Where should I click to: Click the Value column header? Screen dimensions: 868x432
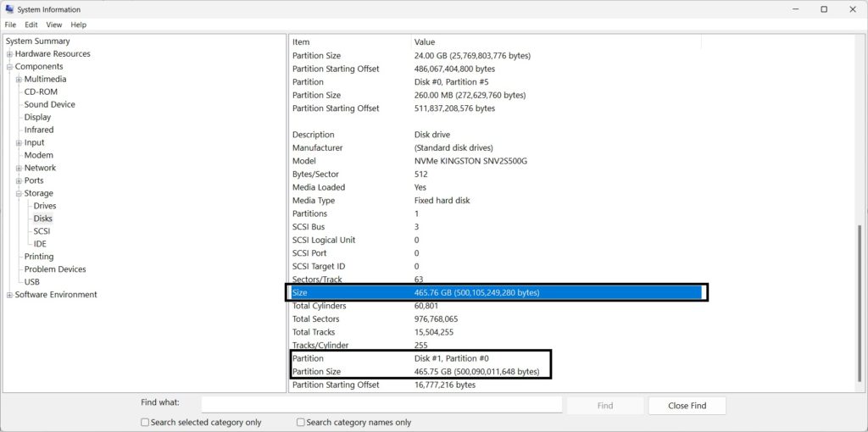556,42
